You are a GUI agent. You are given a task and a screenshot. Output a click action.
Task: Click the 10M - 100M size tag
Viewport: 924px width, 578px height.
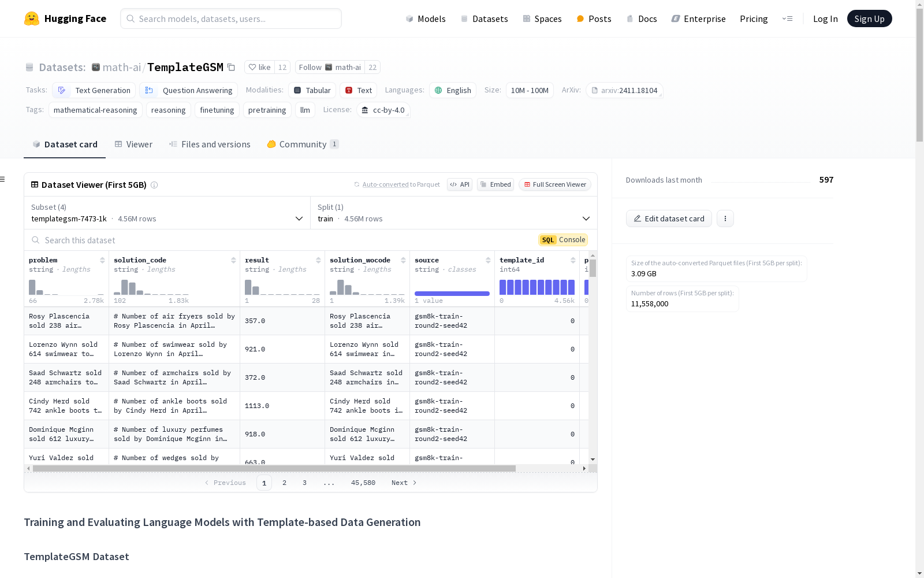[530, 90]
